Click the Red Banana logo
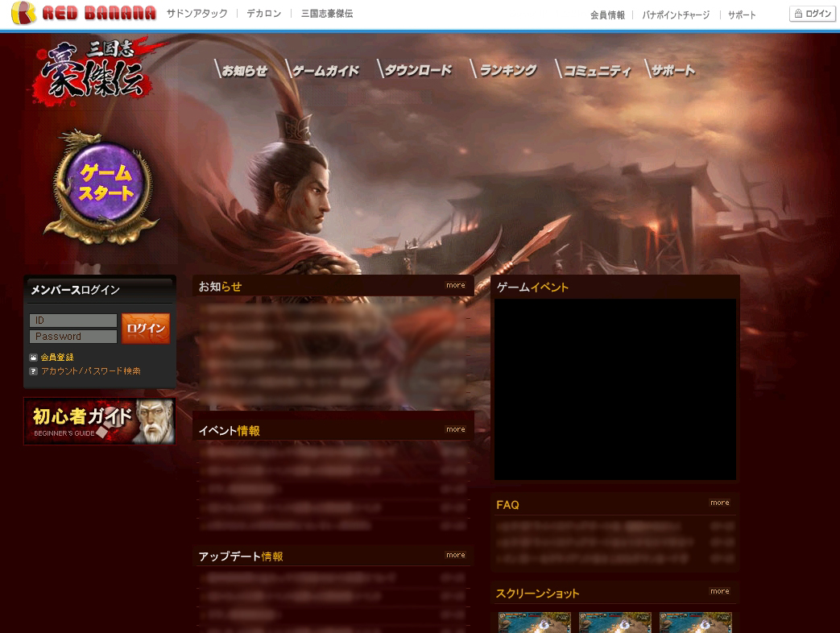Image resolution: width=840 pixels, height=633 pixels. coord(84,13)
